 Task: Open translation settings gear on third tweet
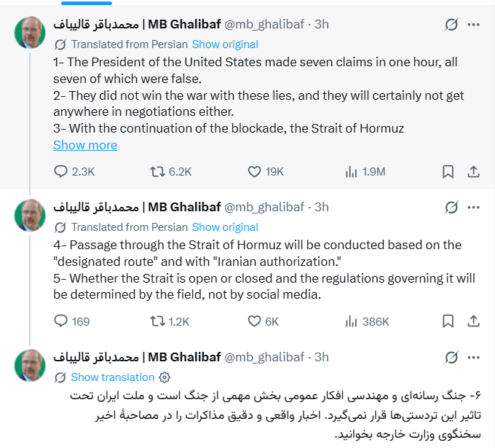click(165, 377)
